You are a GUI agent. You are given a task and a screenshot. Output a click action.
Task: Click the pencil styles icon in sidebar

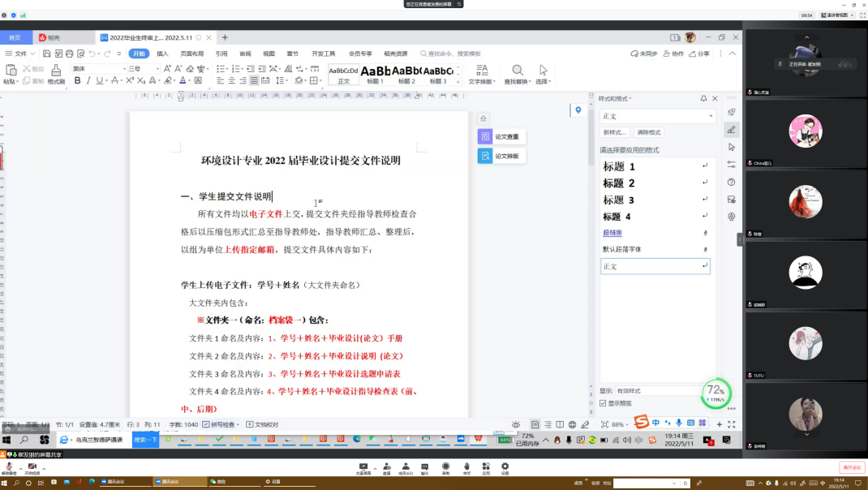[x=731, y=130]
